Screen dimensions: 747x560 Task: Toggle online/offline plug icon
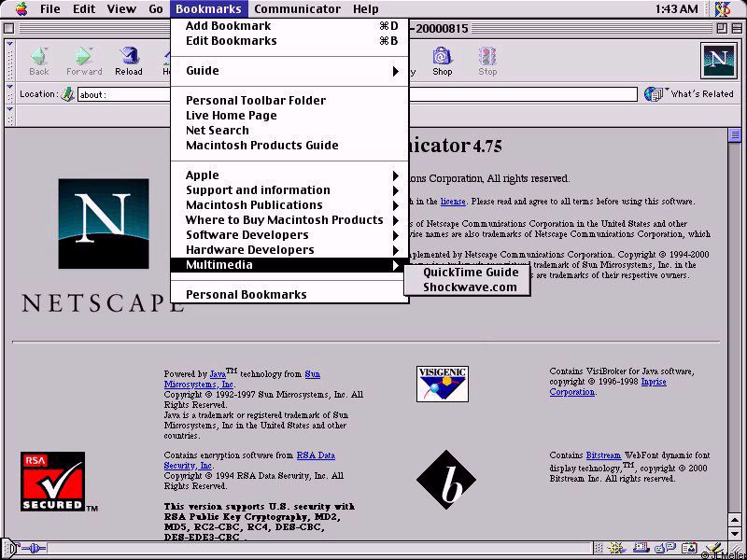point(33,549)
